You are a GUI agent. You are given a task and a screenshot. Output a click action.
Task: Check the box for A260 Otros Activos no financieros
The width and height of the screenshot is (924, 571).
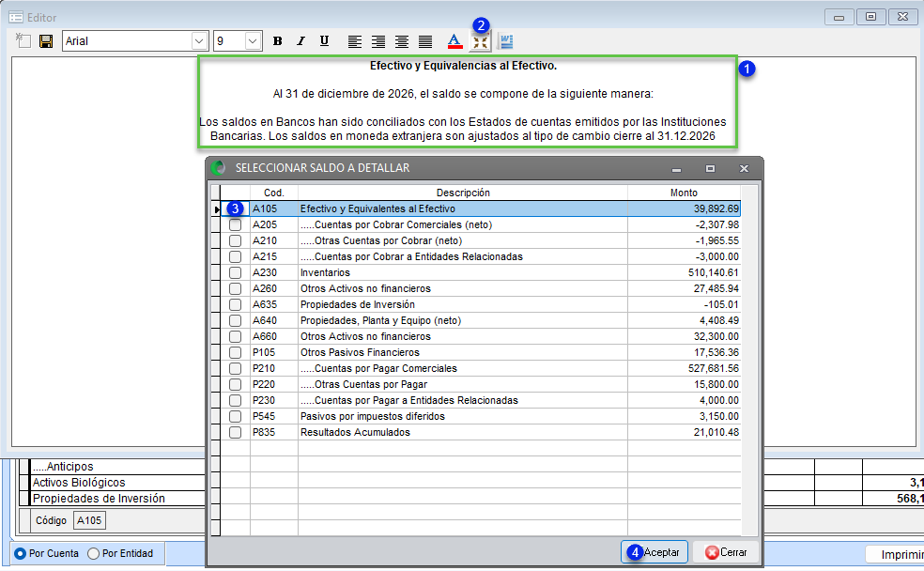(x=235, y=288)
